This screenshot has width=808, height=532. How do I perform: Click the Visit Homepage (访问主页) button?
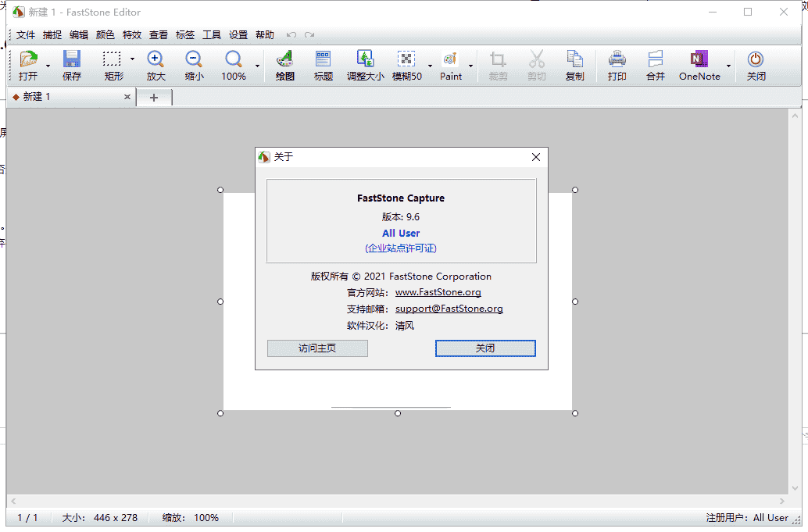(317, 348)
